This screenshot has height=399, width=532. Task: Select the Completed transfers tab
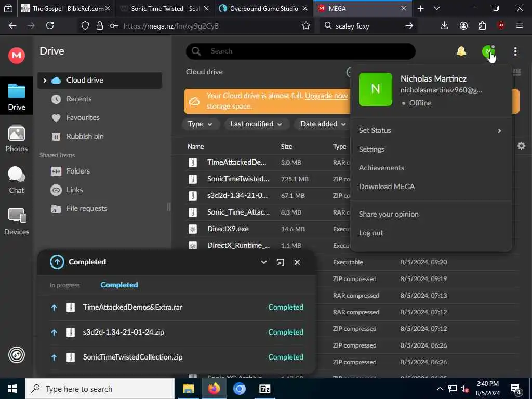click(119, 285)
